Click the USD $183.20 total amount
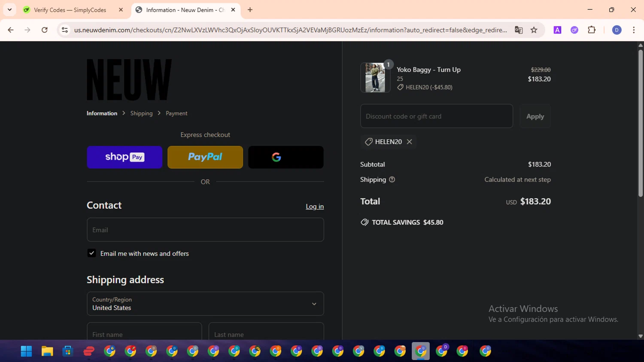 [529, 201]
